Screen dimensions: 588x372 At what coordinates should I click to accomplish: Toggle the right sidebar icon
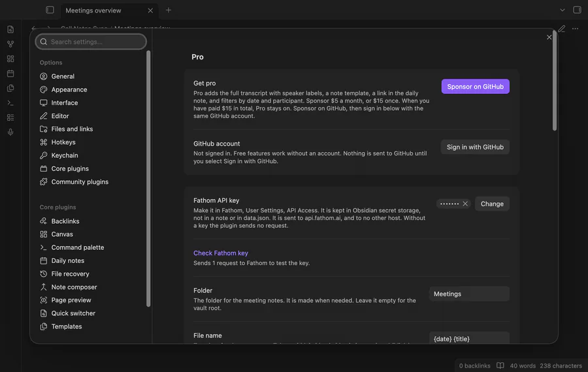point(577,10)
